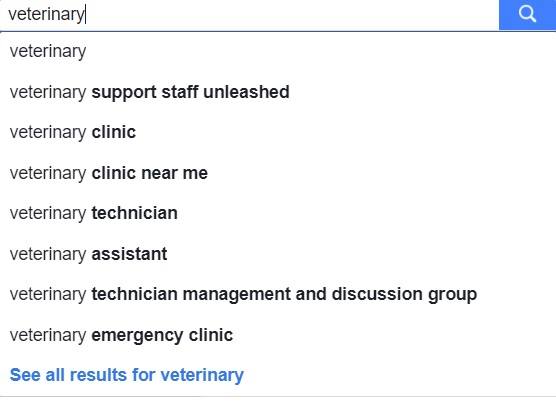Image resolution: width=556 pixels, height=403 pixels.
Task: Click the first autocomplete entry under search box
Action: [278, 51]
